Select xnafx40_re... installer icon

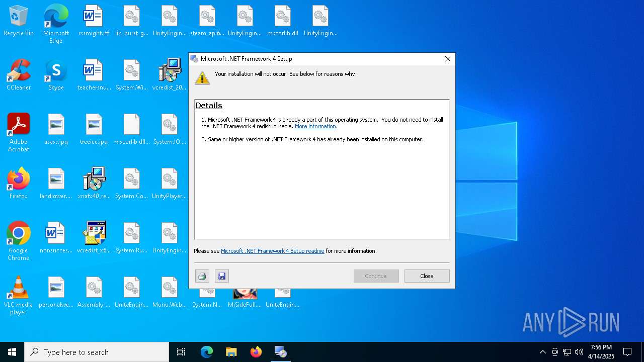pyautogui.click(x=94, y=184)
